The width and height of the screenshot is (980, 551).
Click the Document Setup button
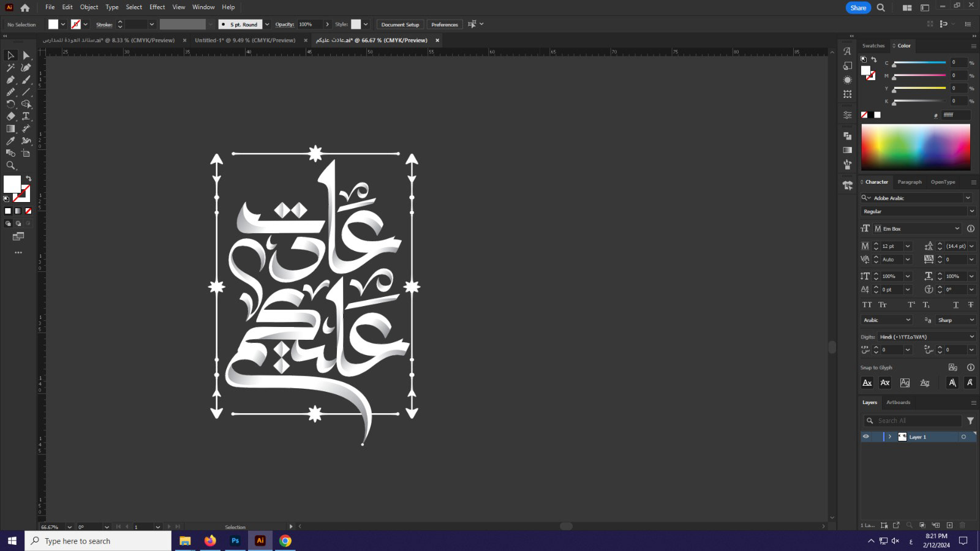click(x=400, y=24)
